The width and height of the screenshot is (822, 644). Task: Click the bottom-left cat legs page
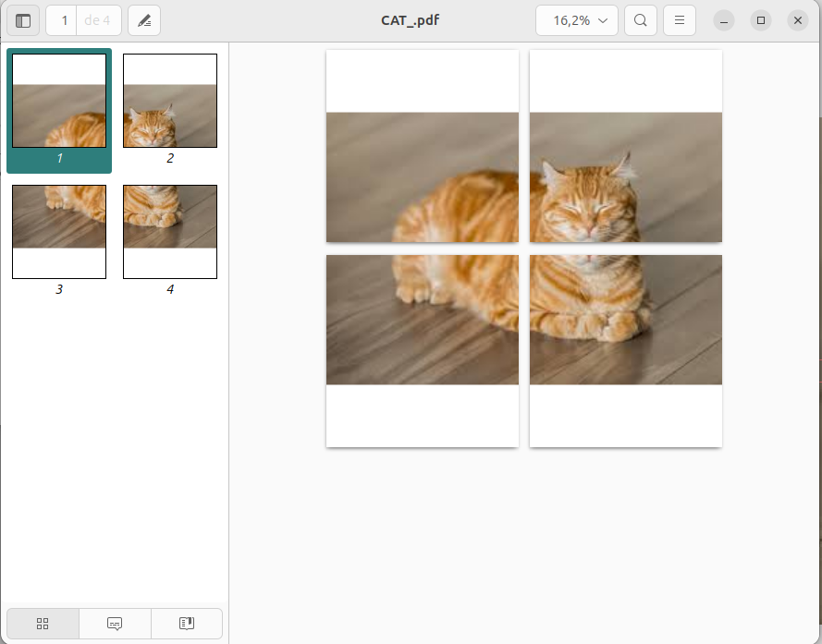[423, 351]
